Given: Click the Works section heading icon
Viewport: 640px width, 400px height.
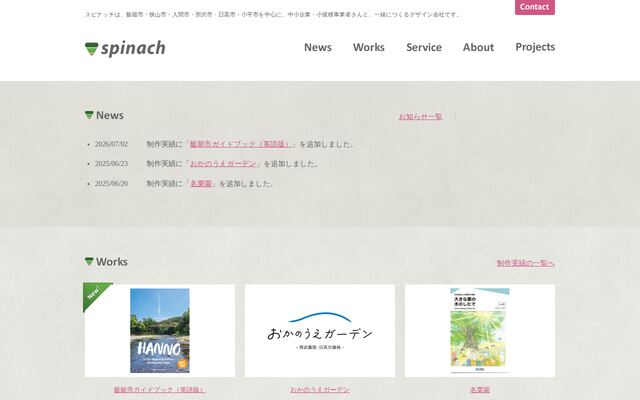Looking at the screenshot, I should point(89,261).
